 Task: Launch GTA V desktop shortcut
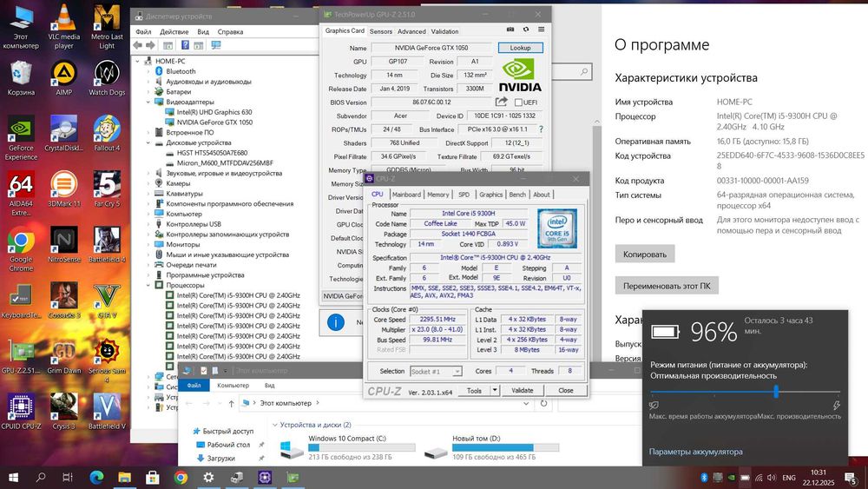click(x=107, y=301)
